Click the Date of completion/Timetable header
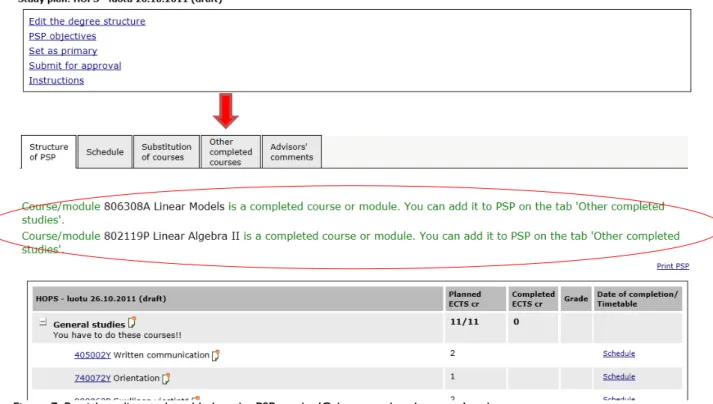The width and height of the screenshot is (713, 404). [638, 299]
